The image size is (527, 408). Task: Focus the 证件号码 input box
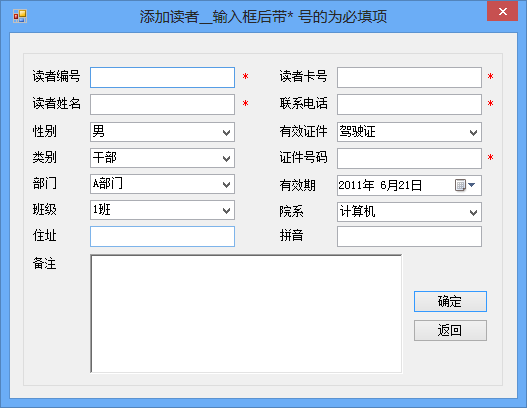coord(409,158)
